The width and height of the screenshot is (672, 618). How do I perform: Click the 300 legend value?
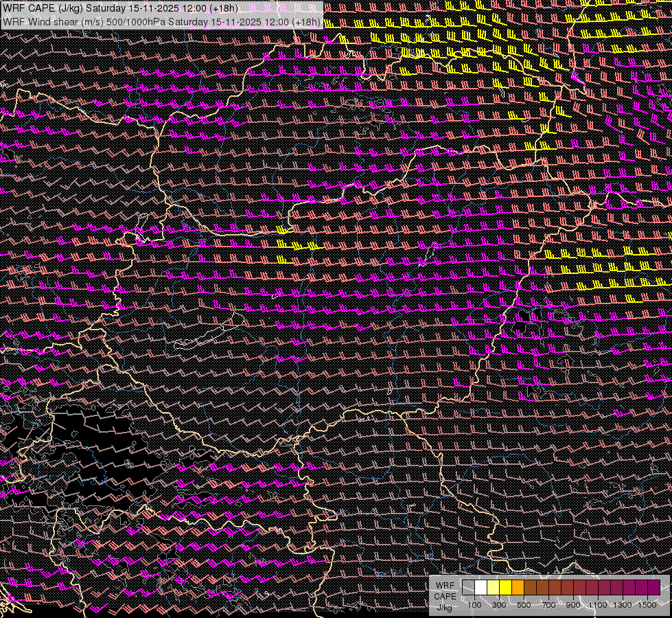tap(499, 605)
